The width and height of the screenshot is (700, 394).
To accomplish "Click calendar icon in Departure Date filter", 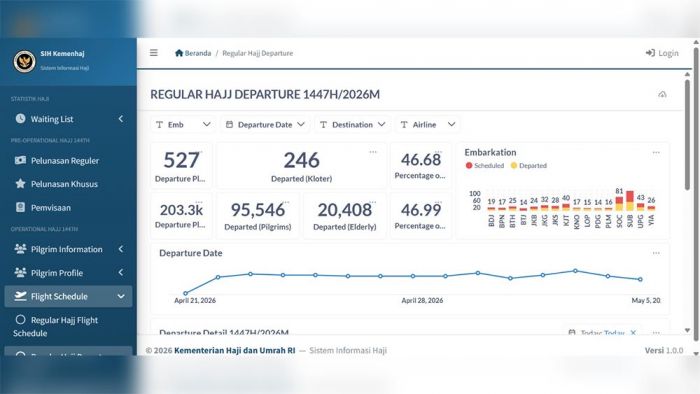I will (x=229, y=124).
